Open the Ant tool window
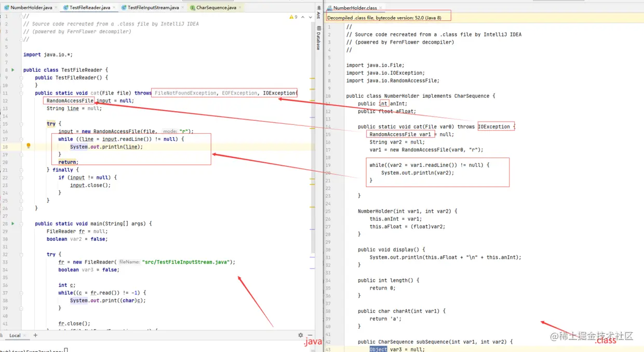Viewport: 644px width, 352px height. 318,13
